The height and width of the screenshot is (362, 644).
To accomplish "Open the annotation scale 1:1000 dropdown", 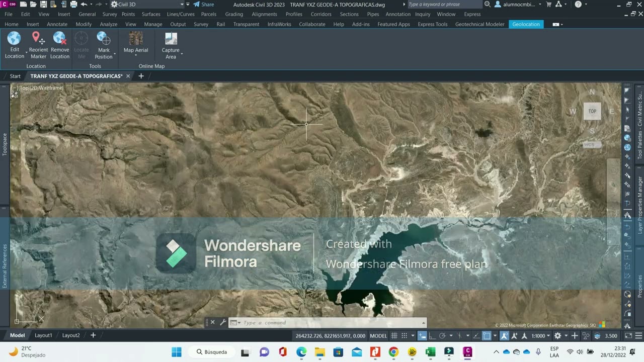I will [x=540, y=336].
